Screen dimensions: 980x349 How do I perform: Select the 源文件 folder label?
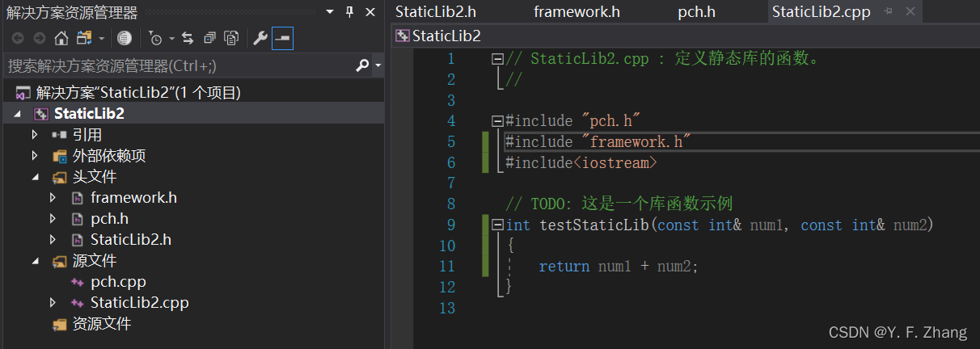(x=95, y=261)
